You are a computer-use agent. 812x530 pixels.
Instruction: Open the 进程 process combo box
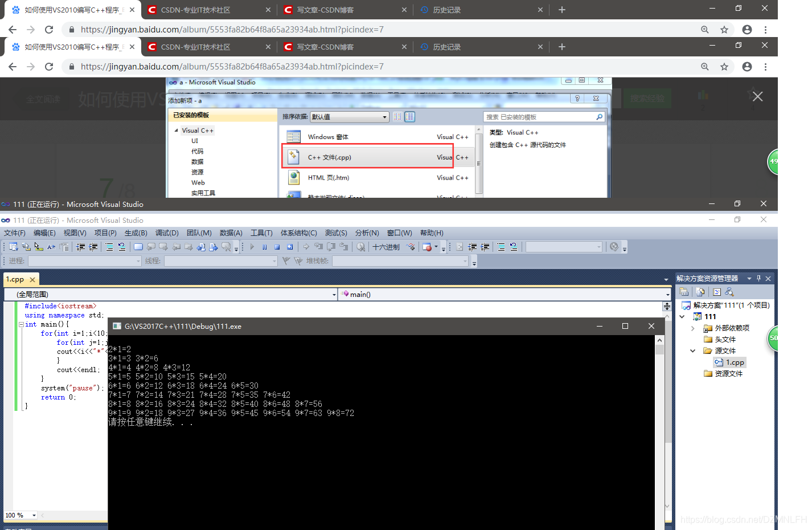pyautogui.click(x=84, y=260)
